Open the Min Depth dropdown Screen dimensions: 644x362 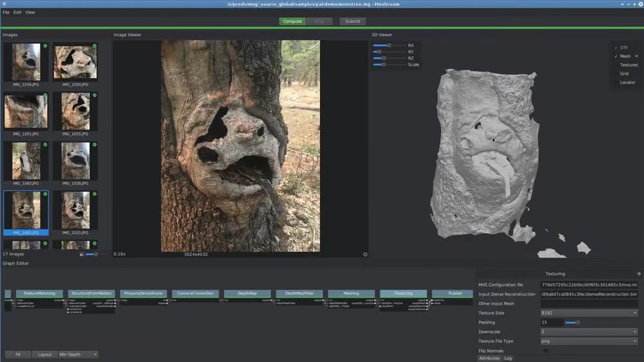(78, 354)
